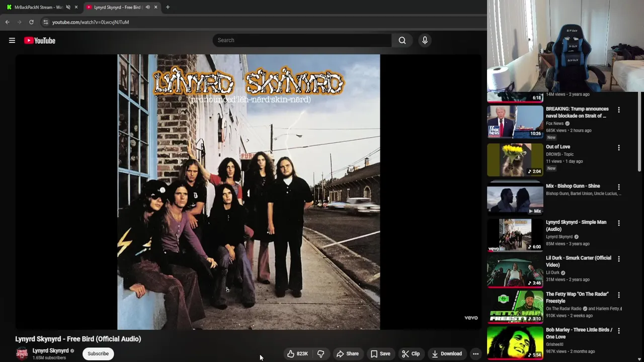Open options for Trump naval blockade video

[x=619, y=110]
